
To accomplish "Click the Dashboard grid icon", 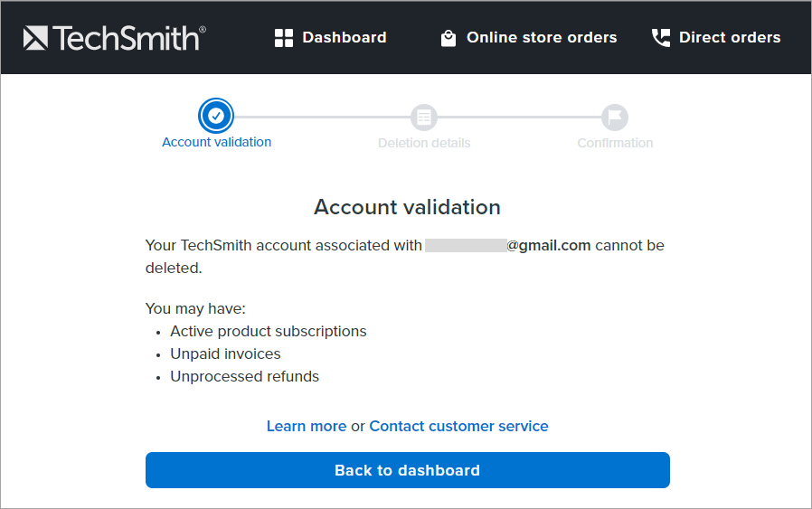I will [284, 38].
